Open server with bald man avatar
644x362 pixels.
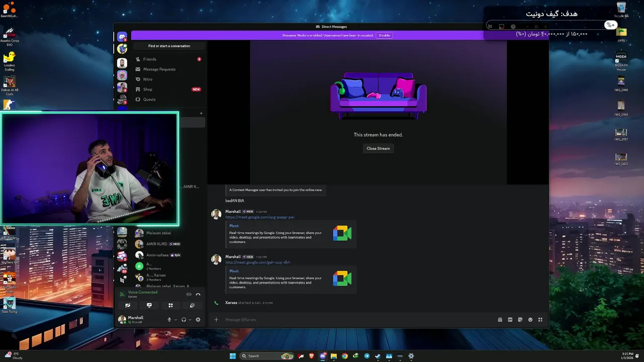point(122,63)
